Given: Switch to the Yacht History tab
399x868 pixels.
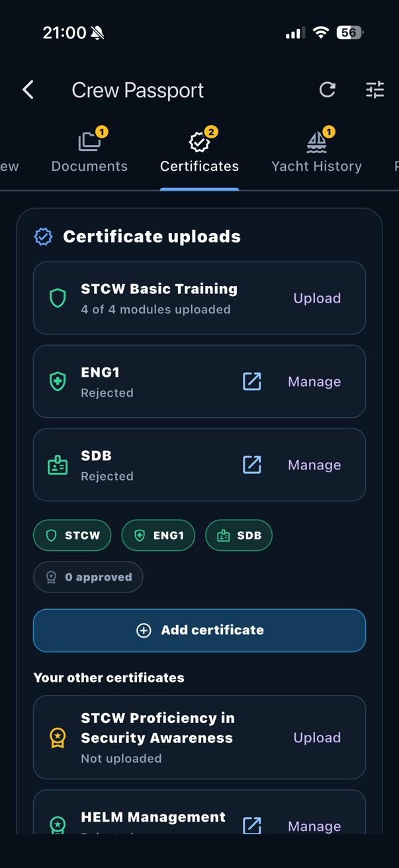Looking at the screenshot, I should point(316,154).
